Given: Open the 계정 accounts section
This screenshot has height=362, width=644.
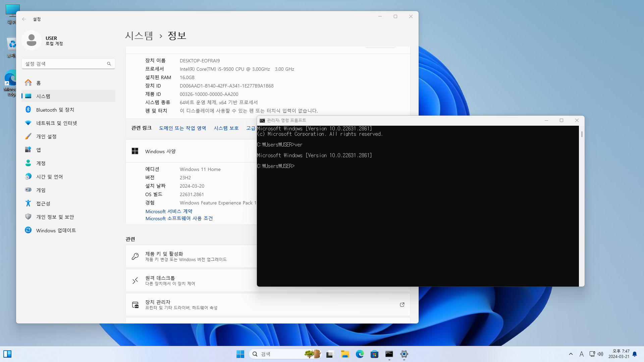Looking at the screenshot, I should 68,163.
